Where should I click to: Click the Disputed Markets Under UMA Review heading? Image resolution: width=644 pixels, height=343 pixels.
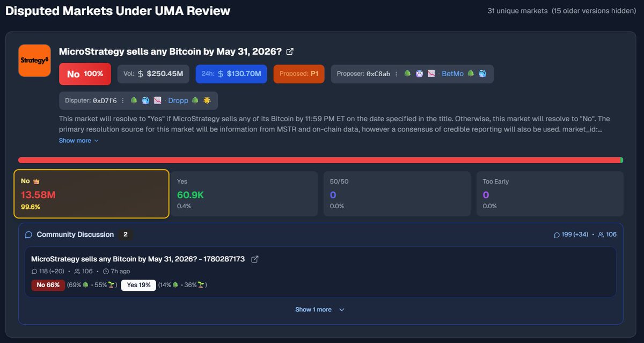[x=118, y=11]
